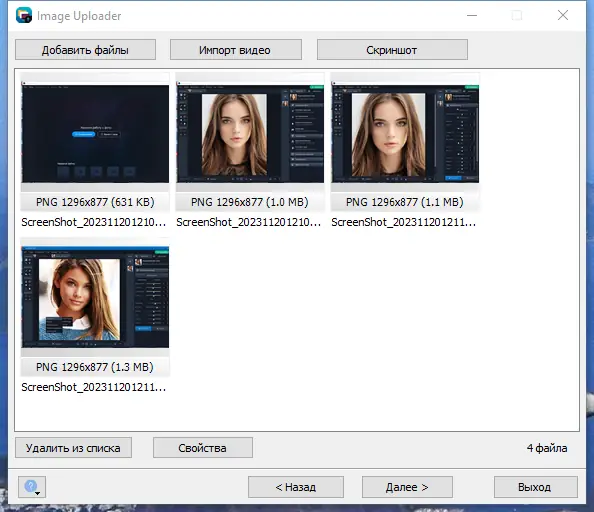
Task: Click filename under the 1.0 MB image
Action: click(x=249, y=222)
